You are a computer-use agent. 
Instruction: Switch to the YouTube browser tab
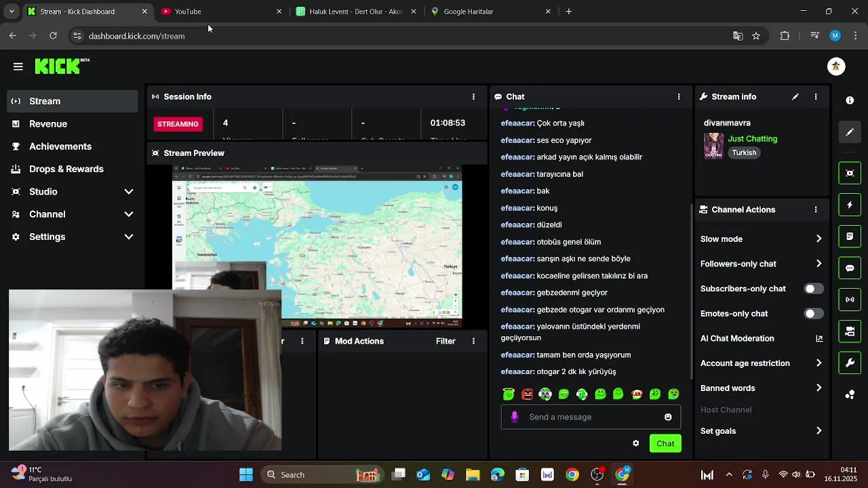[222, 12]
